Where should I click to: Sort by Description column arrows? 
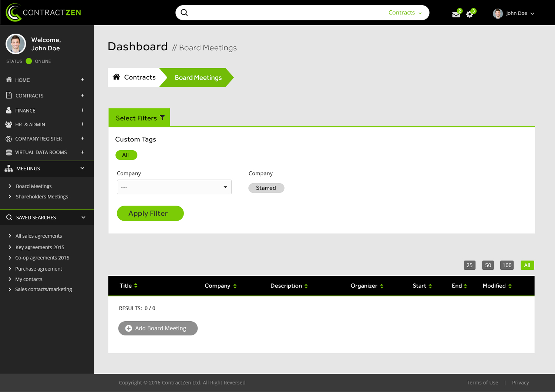click(x=306, y=286)
